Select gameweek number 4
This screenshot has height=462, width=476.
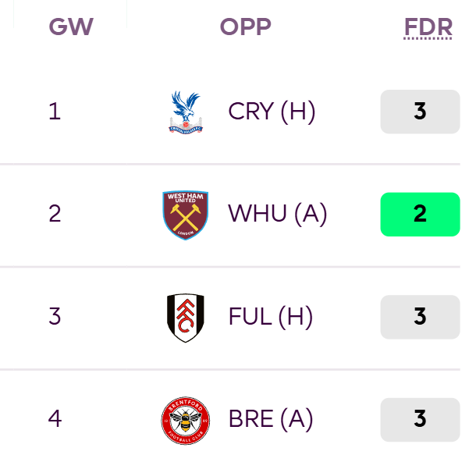(55, 419)
